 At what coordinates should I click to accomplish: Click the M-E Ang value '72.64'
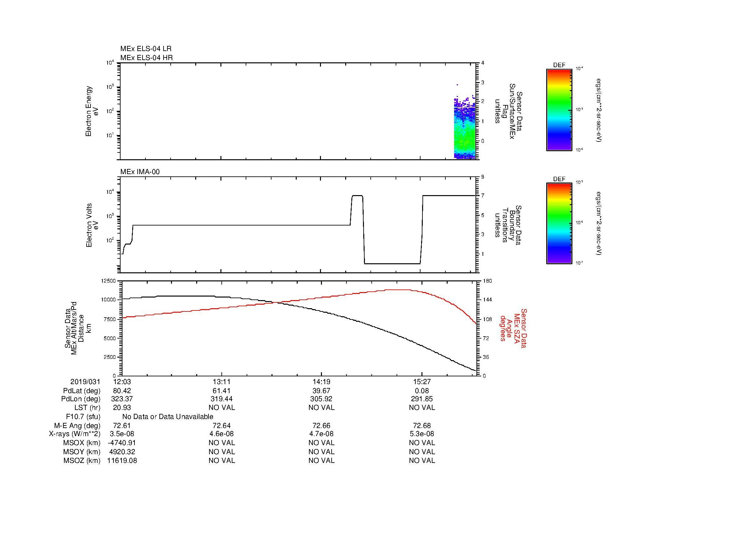222,426
